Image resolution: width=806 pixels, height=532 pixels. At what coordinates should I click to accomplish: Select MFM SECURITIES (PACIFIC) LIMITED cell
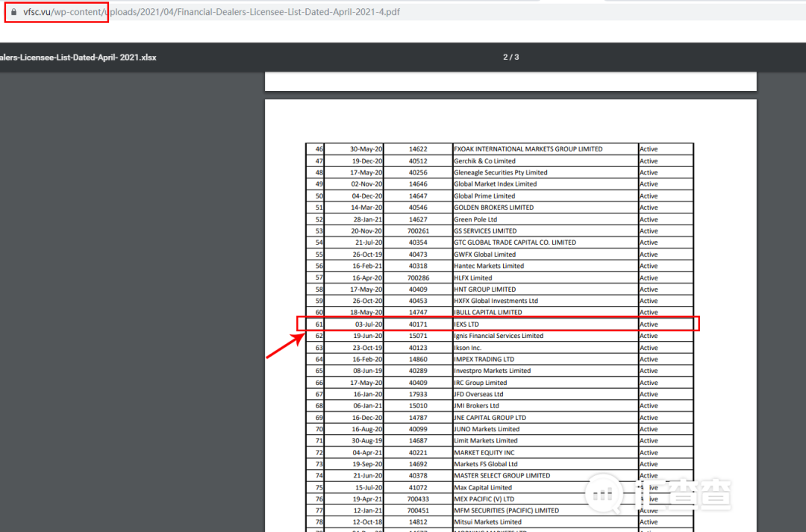coord(546,511)
